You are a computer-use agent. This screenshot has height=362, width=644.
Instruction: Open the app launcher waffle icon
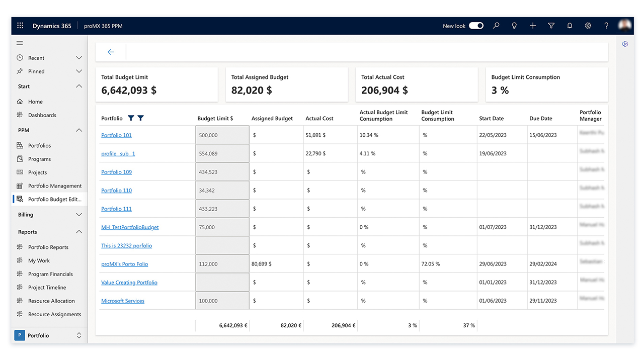point(20,26)
